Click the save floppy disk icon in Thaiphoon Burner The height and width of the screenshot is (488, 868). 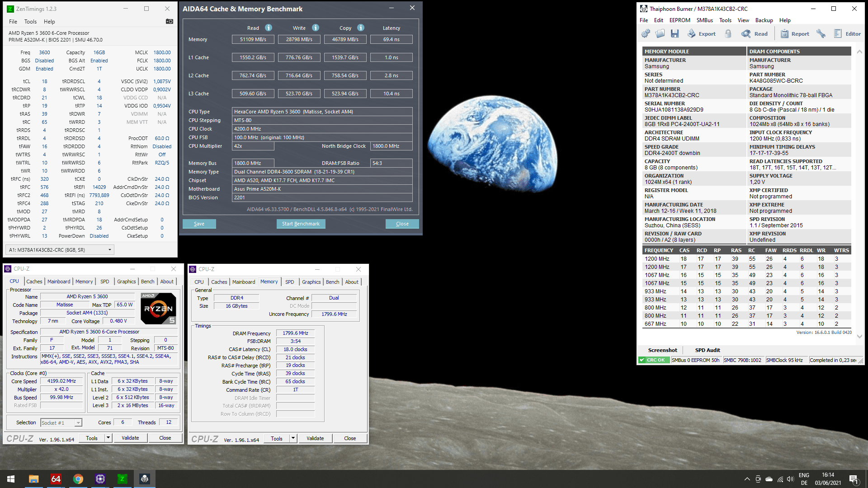[x=675, y=33]
